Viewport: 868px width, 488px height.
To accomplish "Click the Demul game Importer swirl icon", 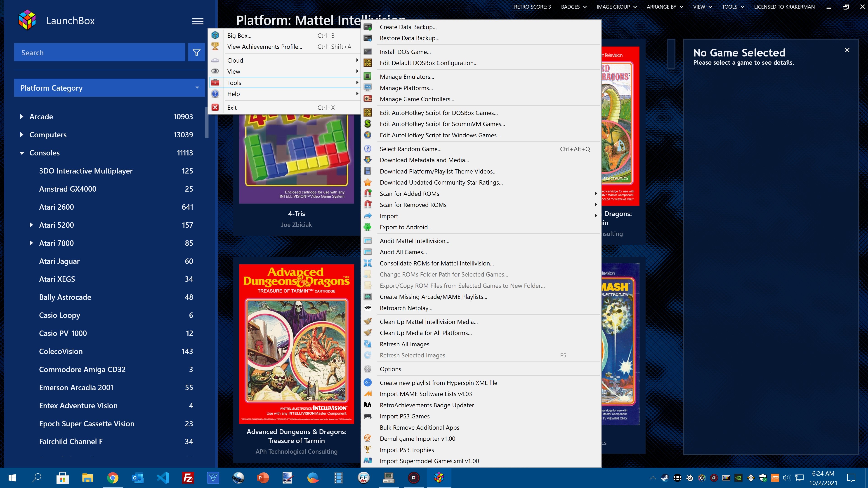I will (x=368, y=438).
